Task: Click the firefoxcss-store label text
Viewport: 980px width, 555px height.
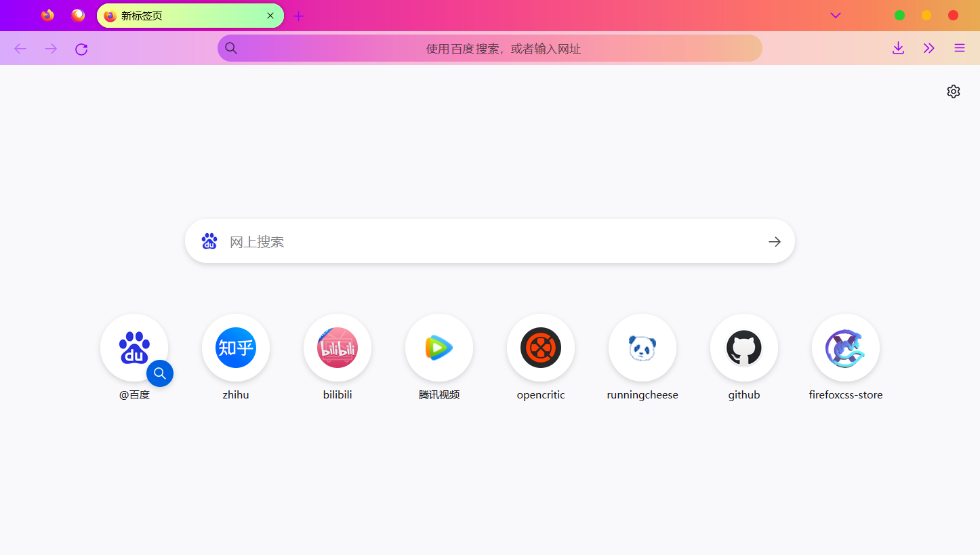Action: (x=846, y=395)
